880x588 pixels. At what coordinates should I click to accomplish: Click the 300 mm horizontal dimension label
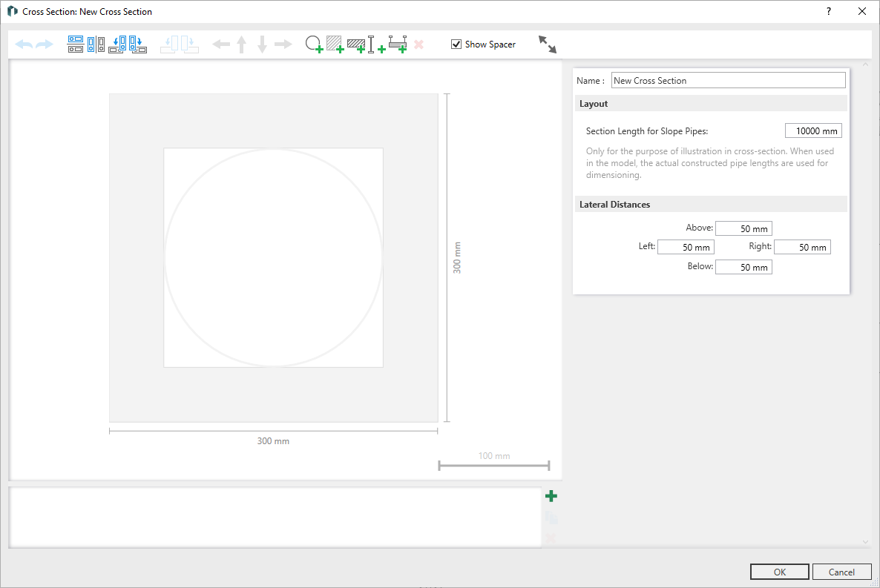(x=273, y=441)
